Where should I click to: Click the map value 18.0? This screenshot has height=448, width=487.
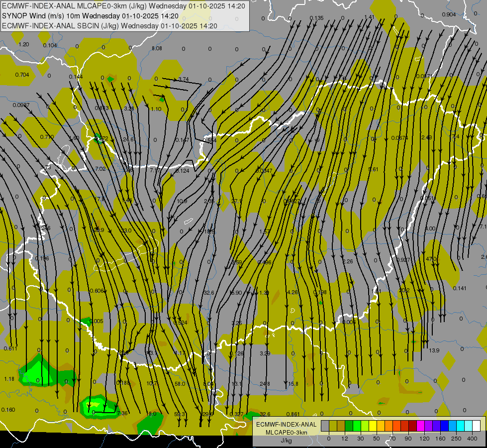(x=151, y=414)
